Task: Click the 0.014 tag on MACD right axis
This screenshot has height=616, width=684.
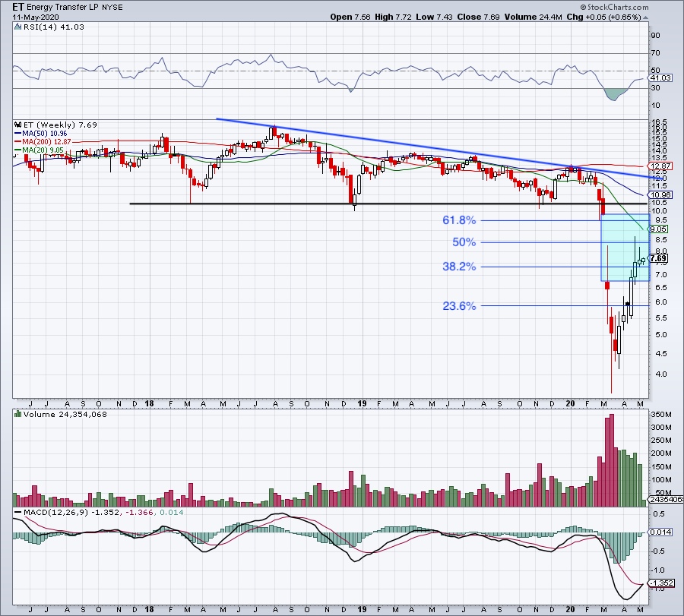Action: click(x=660, y=532)
